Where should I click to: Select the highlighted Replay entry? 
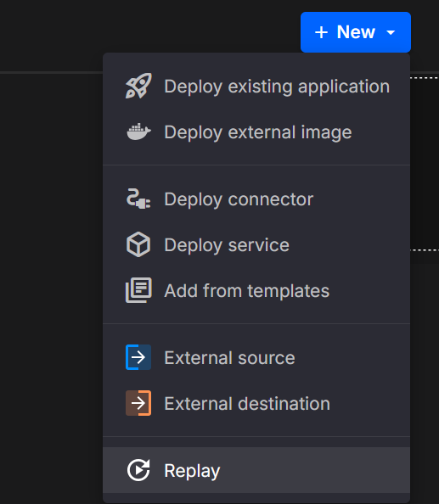[x=256, y=470]
